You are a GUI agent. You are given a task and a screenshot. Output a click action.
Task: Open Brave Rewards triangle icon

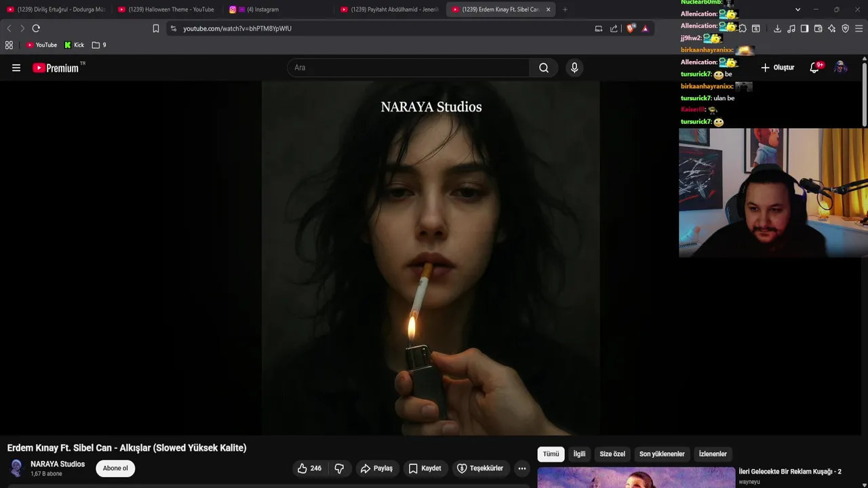click(645, 28)
